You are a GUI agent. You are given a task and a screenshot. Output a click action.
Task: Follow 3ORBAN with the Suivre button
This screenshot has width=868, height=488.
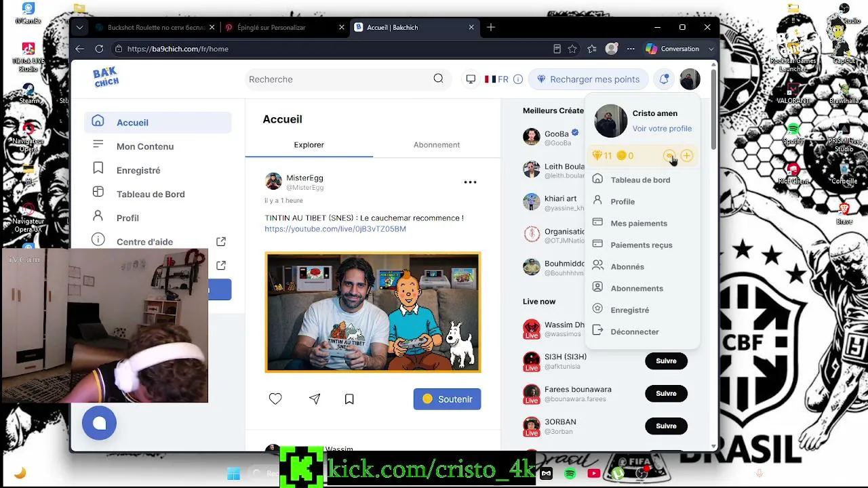pyautogui.click(x=666, y=426)
